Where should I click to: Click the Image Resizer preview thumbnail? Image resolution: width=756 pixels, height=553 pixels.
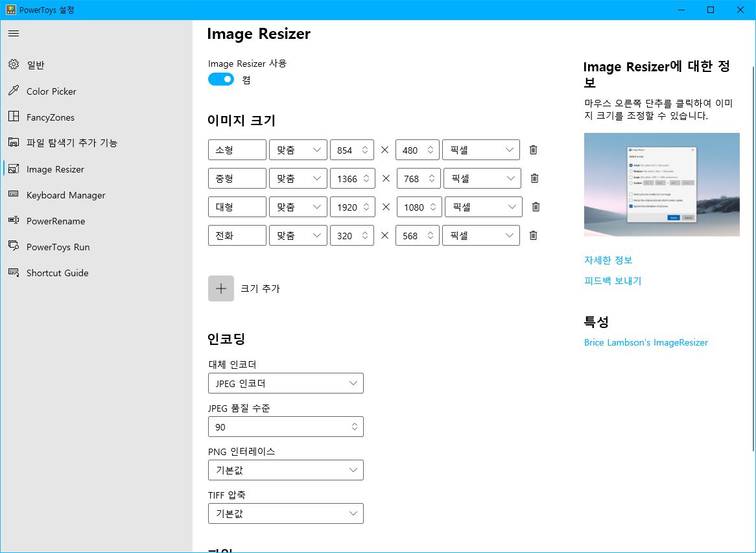pyautogui.click(x=661, y=185)
